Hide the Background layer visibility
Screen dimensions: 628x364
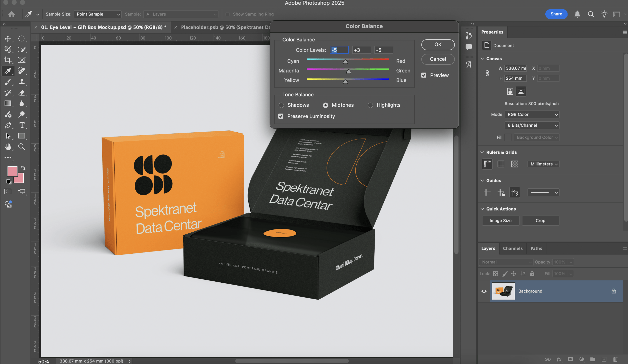click(484, 291)
